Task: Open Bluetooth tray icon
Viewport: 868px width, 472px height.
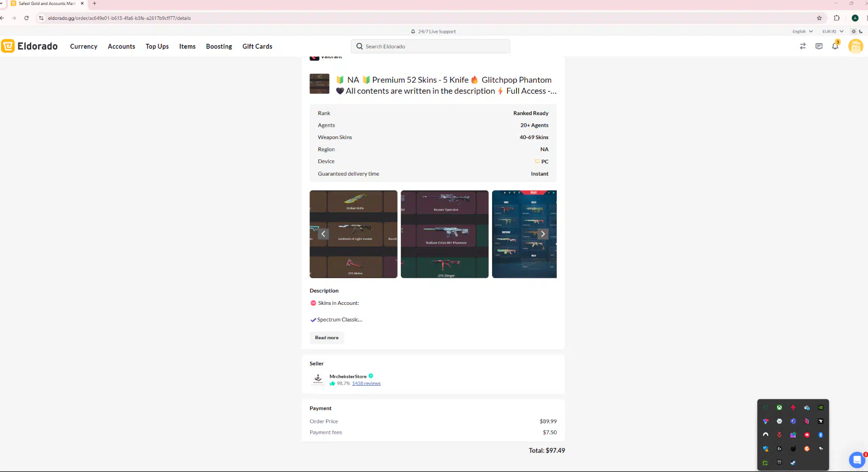Action: 821,435
